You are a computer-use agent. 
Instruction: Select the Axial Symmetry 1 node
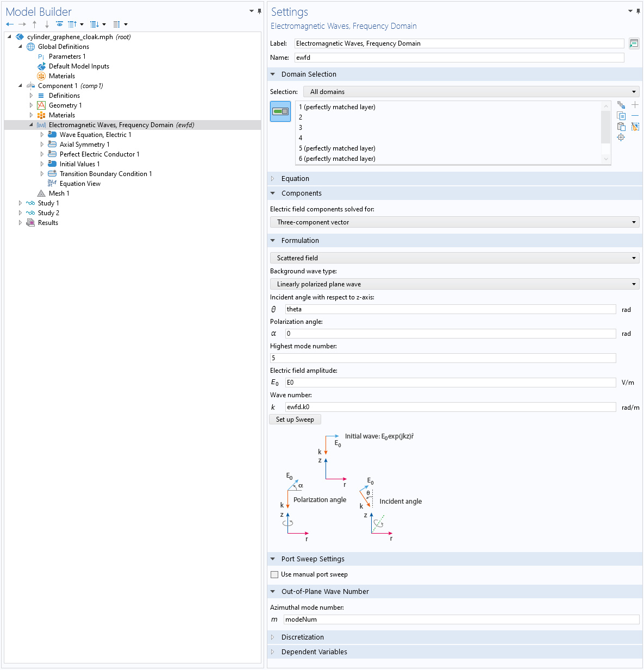click(x=85, y=145)
